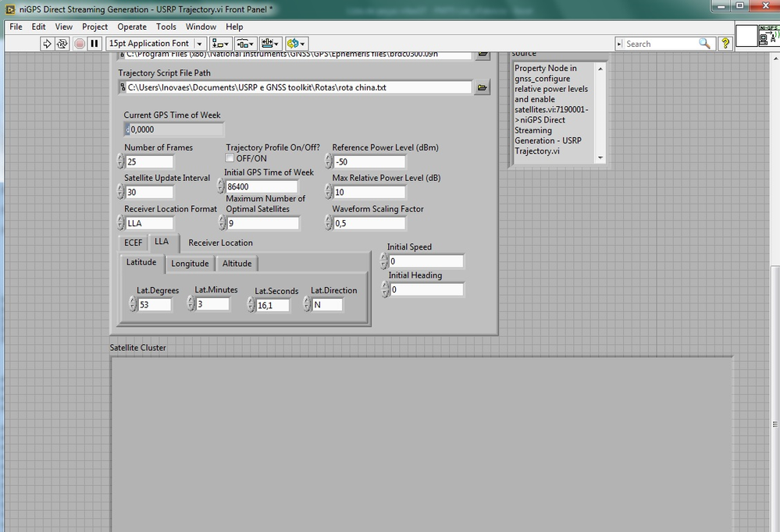780x532 pixels.
Task: Toggle the Trajectory Profile OFF/ON checkbox
Action: tap(230, 158)
